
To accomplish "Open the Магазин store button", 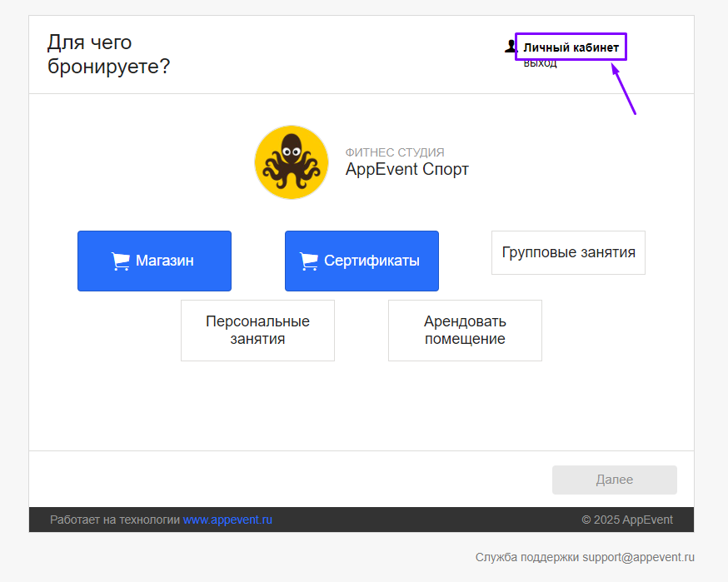I will point(154,261).
